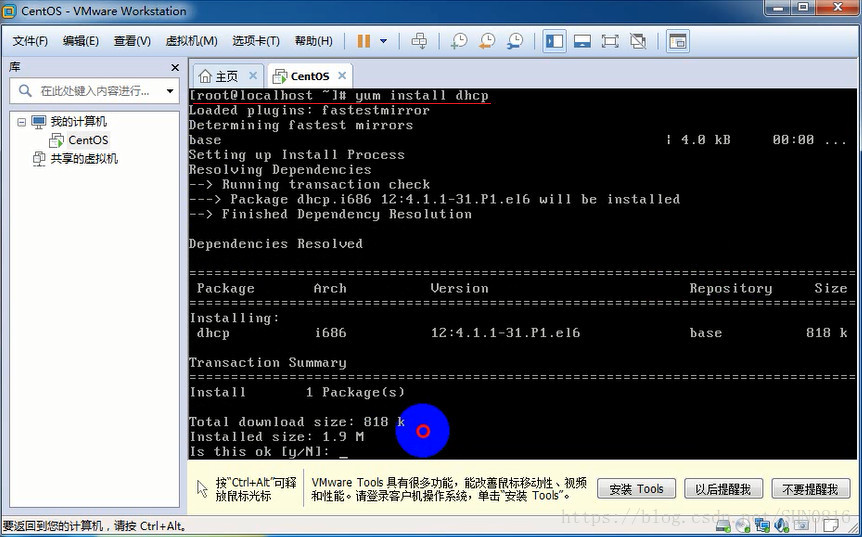Select CentOS in the library tree
Screen dimensions: 862x537
point(88,140)
